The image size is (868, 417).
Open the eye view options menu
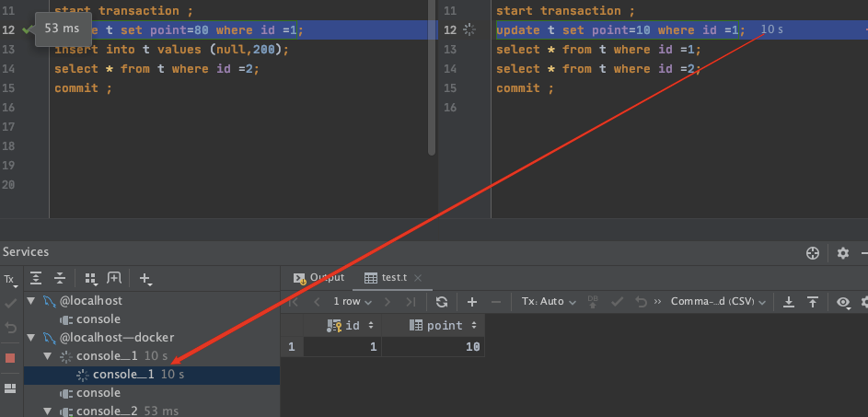[x=844, y=302]
